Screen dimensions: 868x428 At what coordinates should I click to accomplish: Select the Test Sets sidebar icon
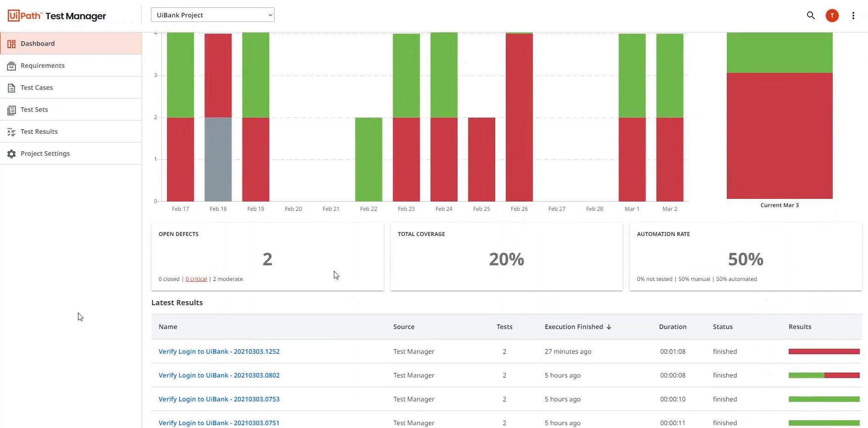[x=12, y=110]
